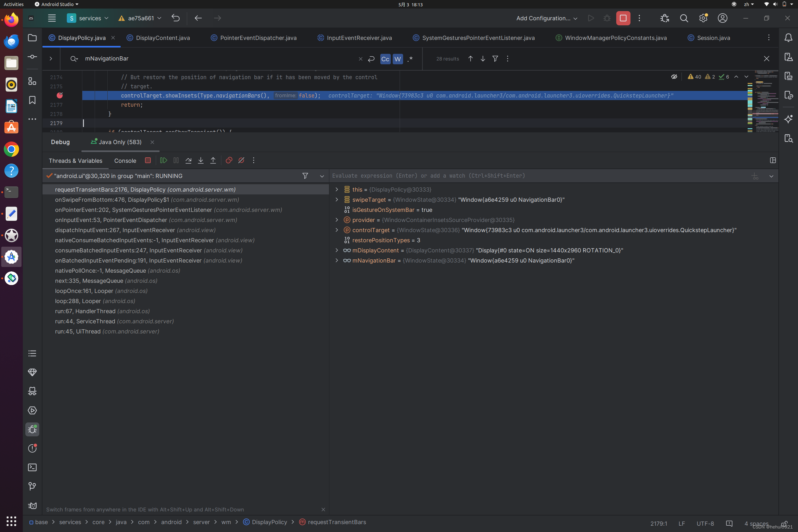
Task: Expand the swipeTarget variable node
Action: 337,199
